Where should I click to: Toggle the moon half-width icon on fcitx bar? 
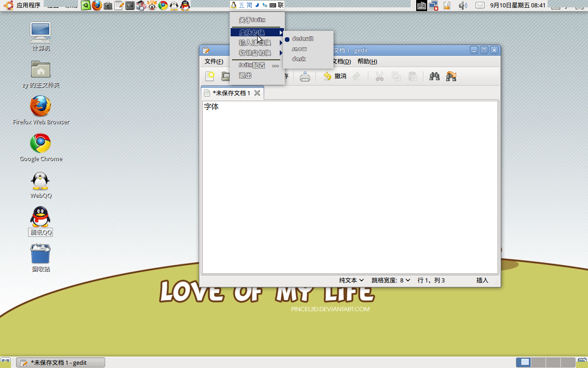click(x=257, y=5)
